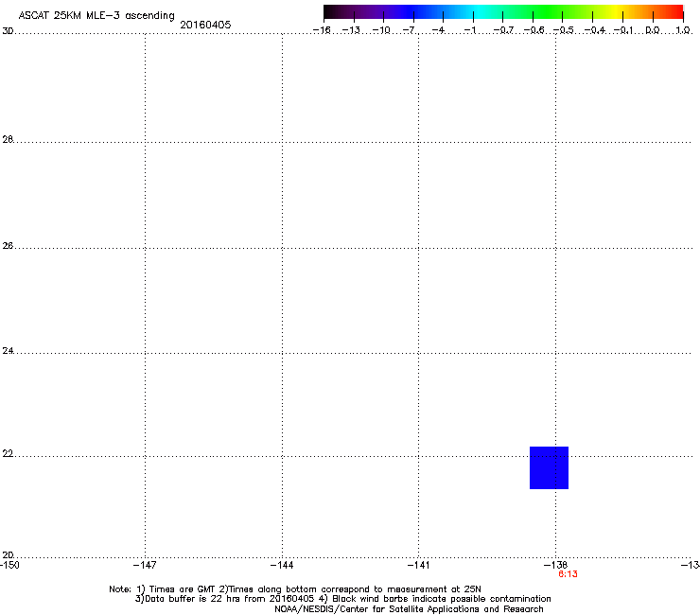The width and height of the screenshot is (700, 615).
Task: Click latitude label '30'
Action: tap(8, 31)
